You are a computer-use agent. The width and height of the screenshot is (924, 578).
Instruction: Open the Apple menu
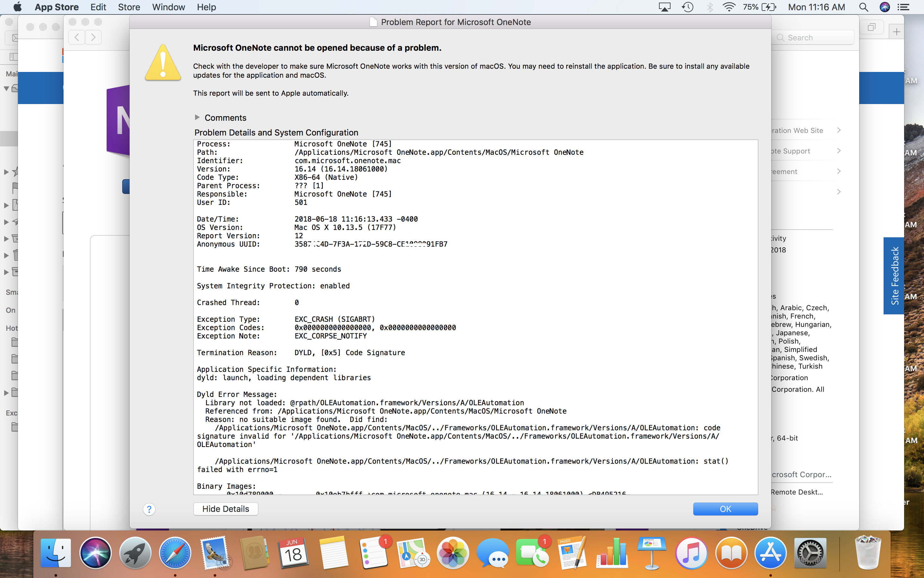(17, 7)
